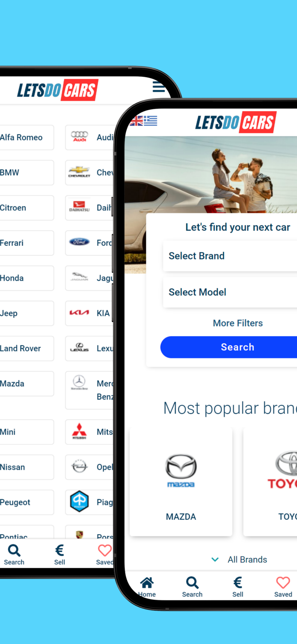Choose the Audi logo brand tile
Screen dimensions: 297x644
(x=89, y=138)
